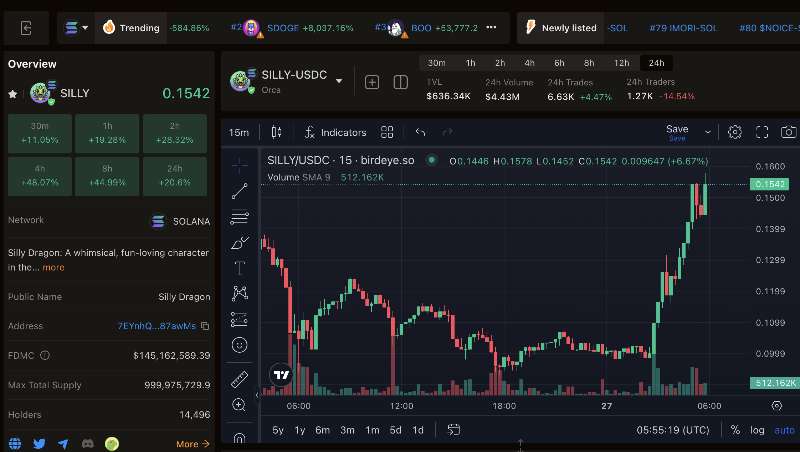Screen dimensions: 800x452
Task: Select the 30m +11.05% change tile
Action: point(40,133)
